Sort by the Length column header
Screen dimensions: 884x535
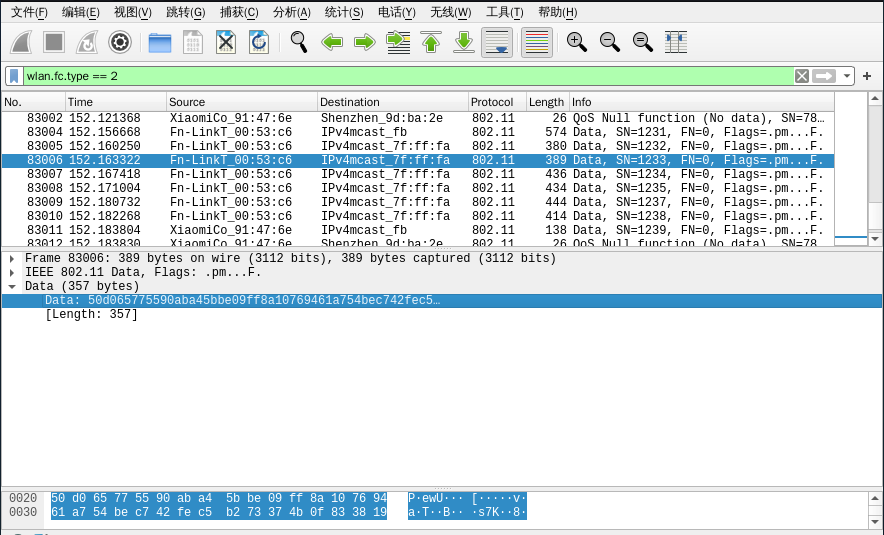[x=548, y=102]
